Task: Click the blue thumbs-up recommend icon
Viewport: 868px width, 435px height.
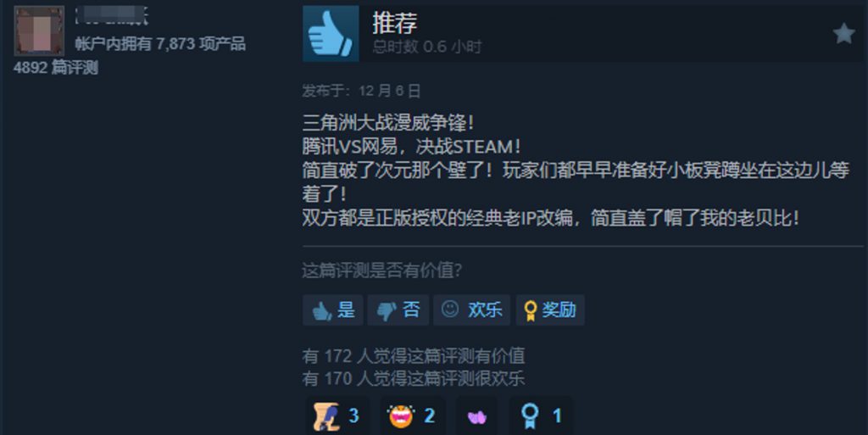Action: 331,33
